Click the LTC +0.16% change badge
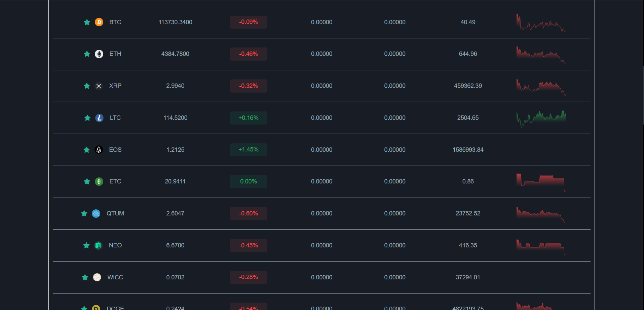 (x=248, y=118)
